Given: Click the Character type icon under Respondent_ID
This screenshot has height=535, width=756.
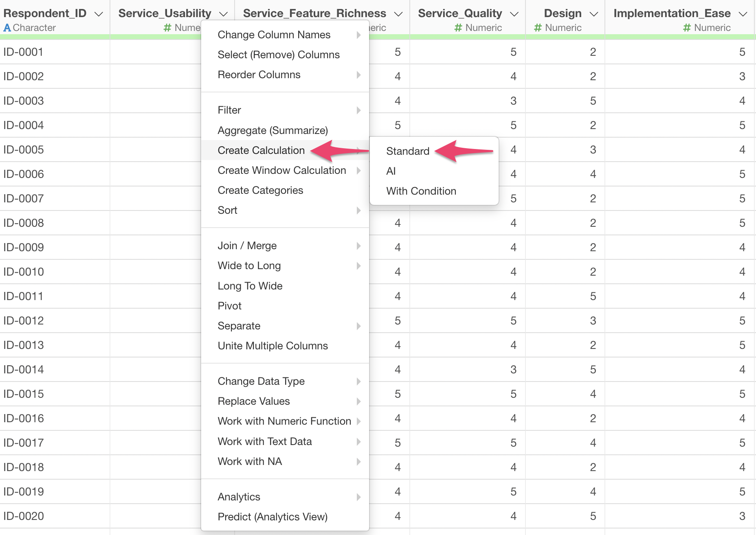Looking at the screenshot, I should pos(7,28).
